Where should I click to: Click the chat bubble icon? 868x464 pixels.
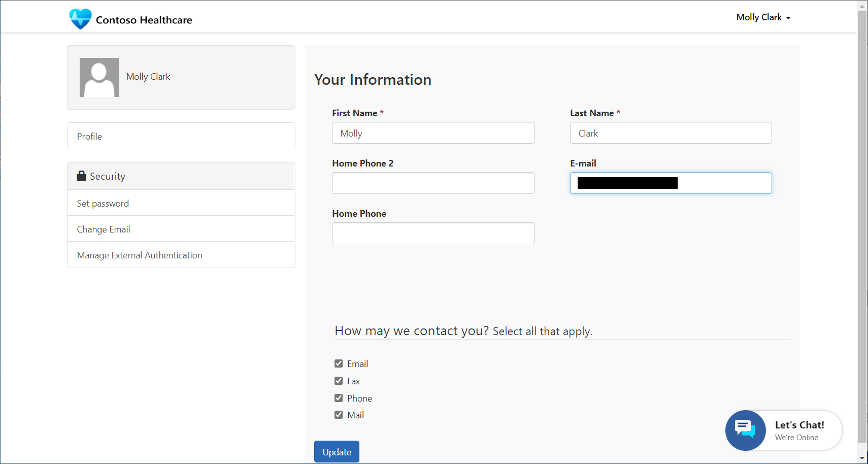(x=745, y=430)
